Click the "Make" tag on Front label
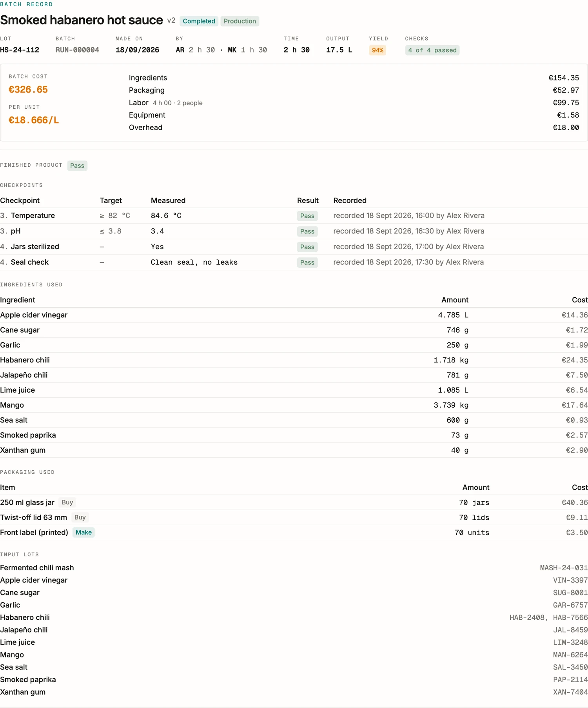 click(83, 532)
